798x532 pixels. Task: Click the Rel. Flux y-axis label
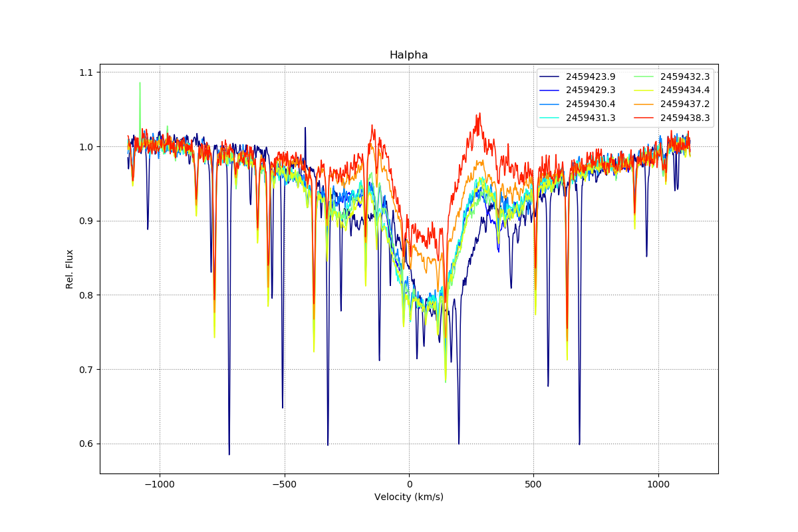tap(70, 269)
